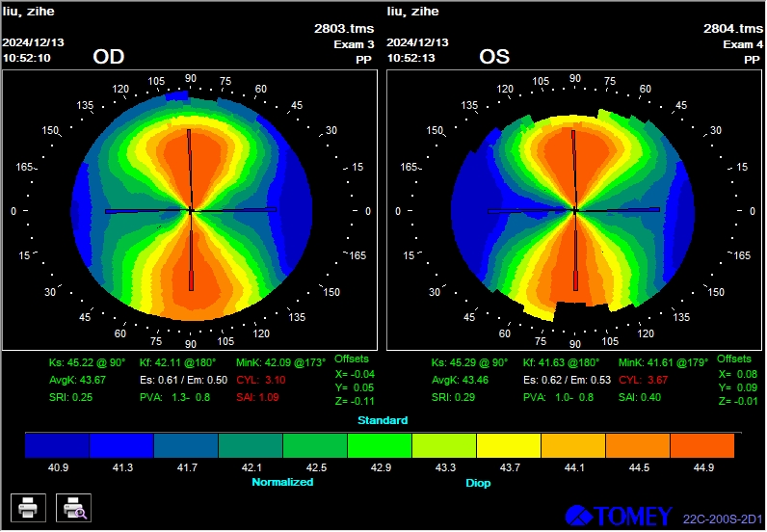Click the 44.9 orange-red color swatch
Image resolution: width=767 pixels, height=532 pixels.
click(701, 444)
